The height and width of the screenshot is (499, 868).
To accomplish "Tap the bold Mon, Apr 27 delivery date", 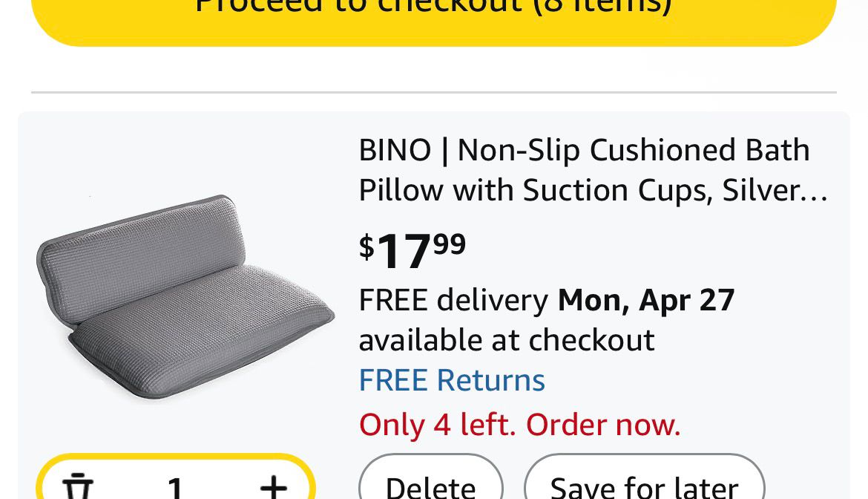I will coord(645,300).
